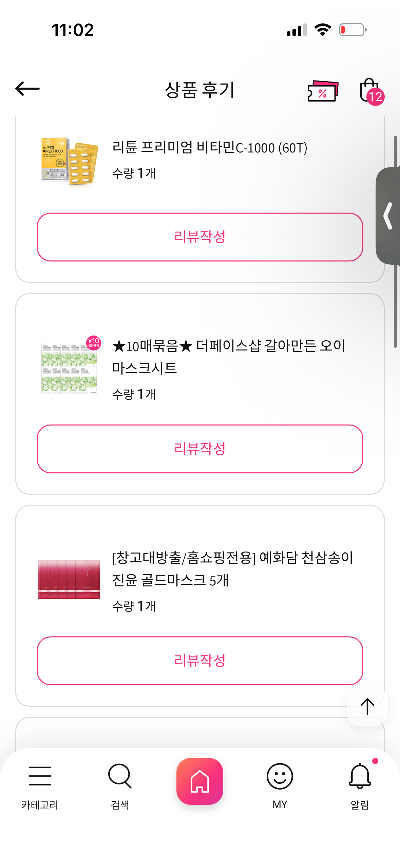Write review for 리튠 비타민C-1000
This screenshot has width=400, height=868.
point(200,237)
